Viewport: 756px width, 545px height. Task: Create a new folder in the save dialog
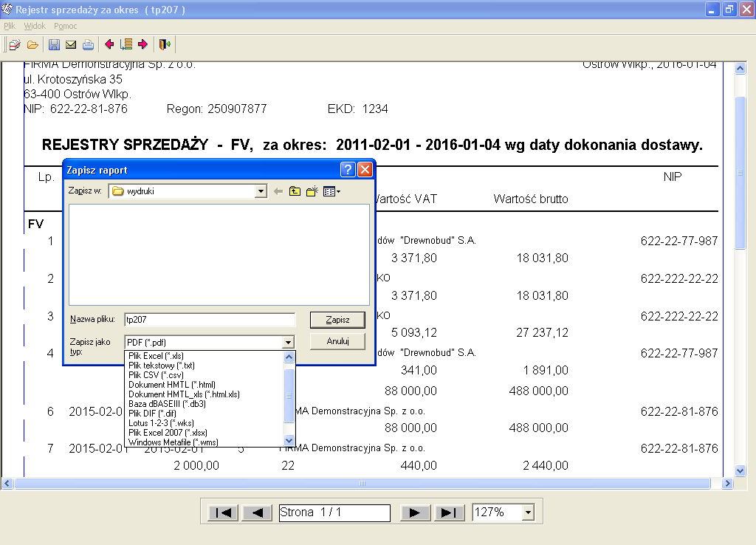point(312,191)
